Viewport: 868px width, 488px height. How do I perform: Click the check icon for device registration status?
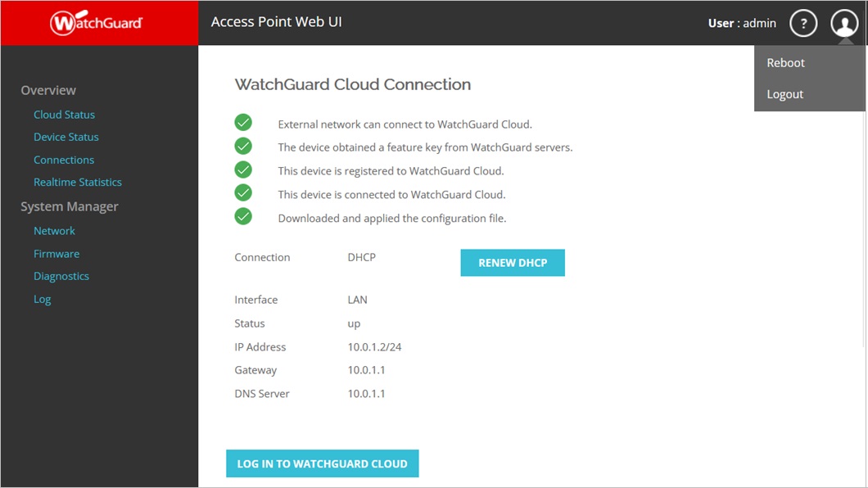click(x=243, y=169)
